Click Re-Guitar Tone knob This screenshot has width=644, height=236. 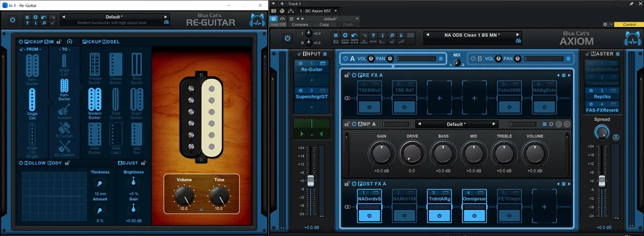point(218,195)
